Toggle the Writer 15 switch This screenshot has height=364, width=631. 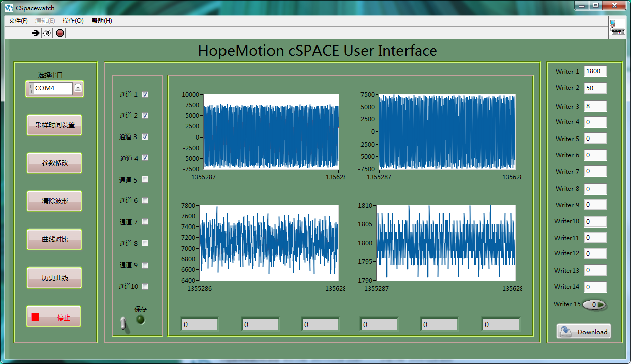pyautogui.click(x=594, y=305)
